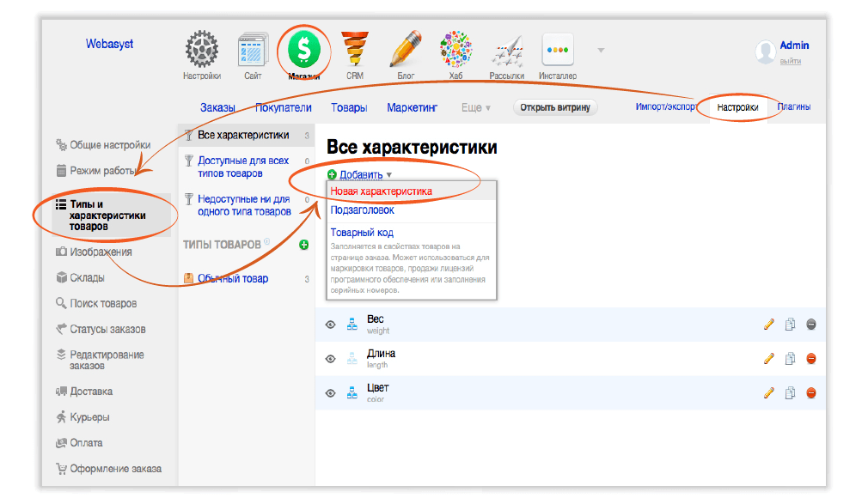Click the pencil edit icon for Вес

coord(769,325)
